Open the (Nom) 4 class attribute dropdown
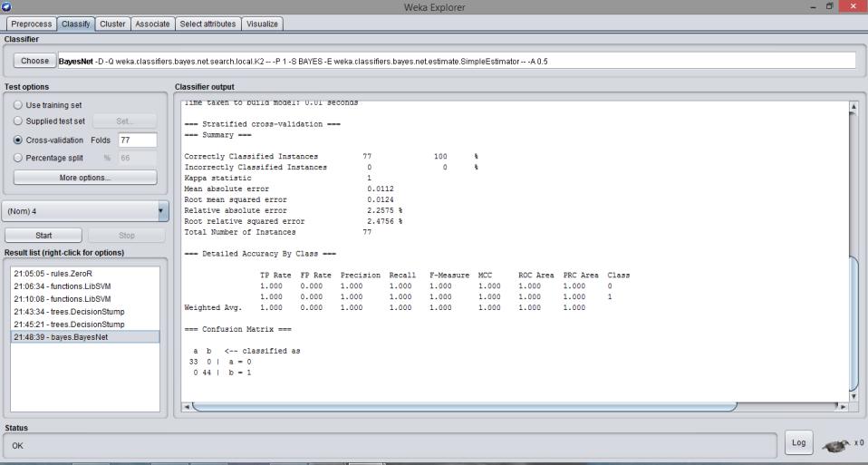 85,211
